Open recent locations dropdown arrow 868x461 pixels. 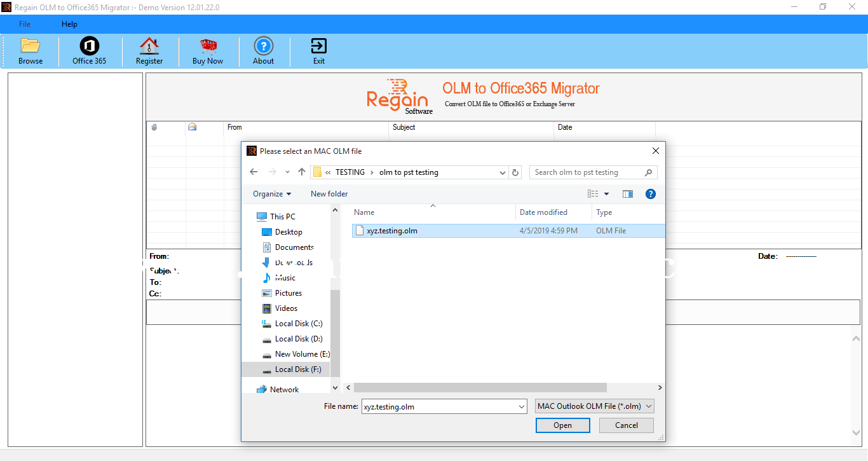click(287, 172)
